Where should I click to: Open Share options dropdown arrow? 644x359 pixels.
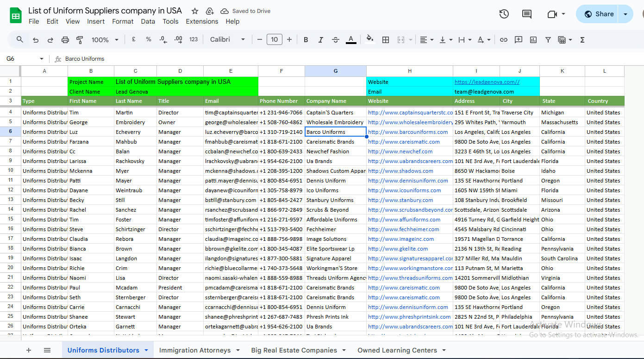coord(626,14)
